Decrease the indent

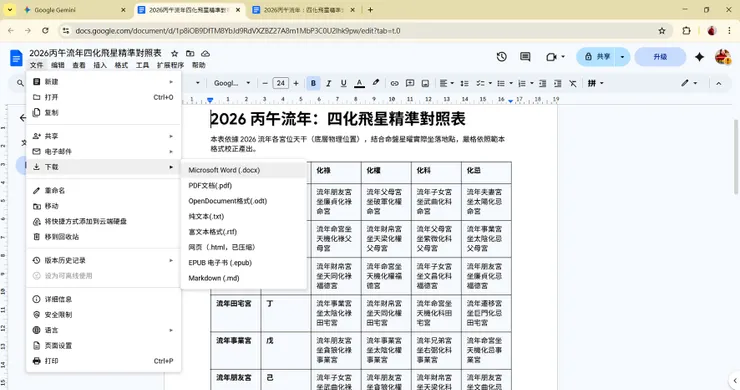542,83
